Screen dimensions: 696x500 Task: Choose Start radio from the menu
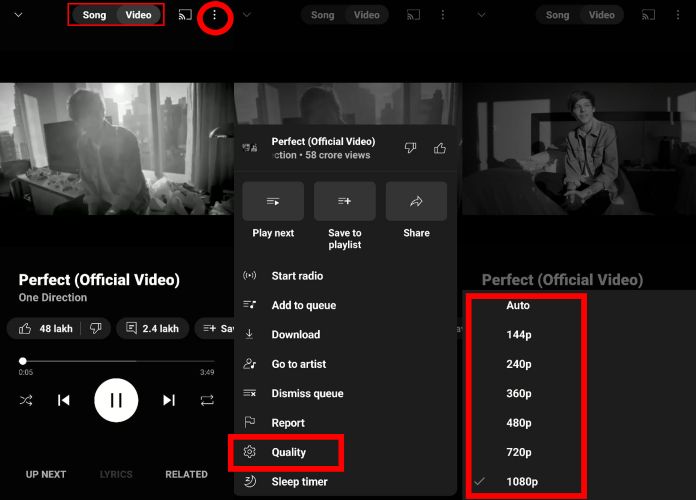pyautogui.click(x=297, y=276)
